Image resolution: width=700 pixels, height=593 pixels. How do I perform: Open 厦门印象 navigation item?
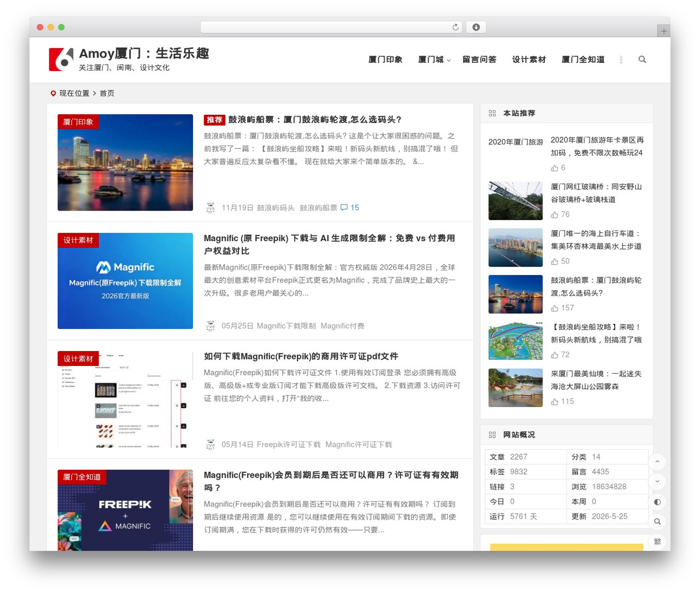(x=386, y=60)
